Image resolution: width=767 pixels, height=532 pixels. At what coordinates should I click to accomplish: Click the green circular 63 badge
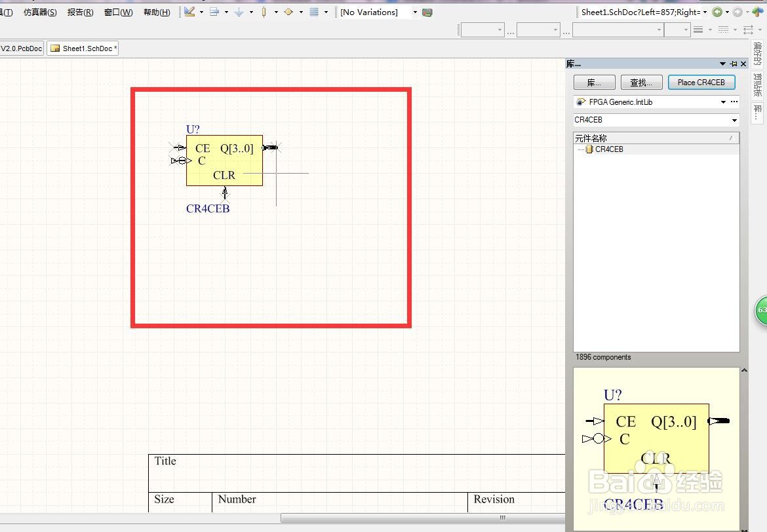pyautogui.click(x=761, y=311)
